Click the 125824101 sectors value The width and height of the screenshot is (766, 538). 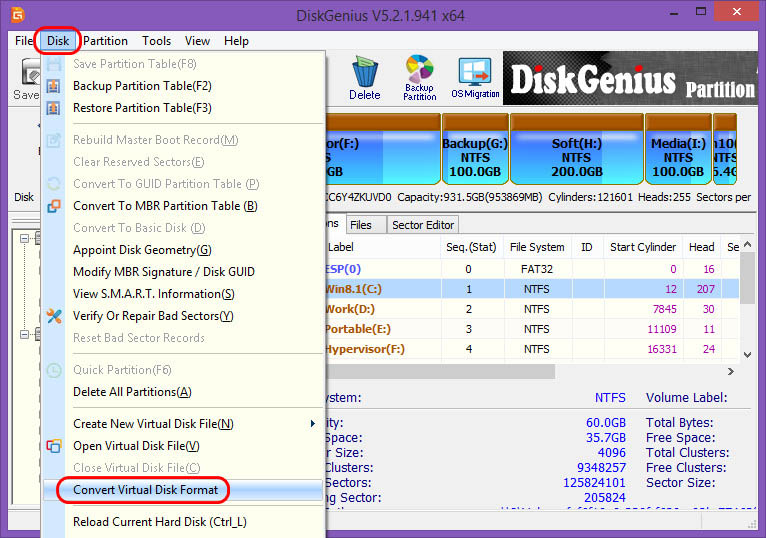[594, 483]
